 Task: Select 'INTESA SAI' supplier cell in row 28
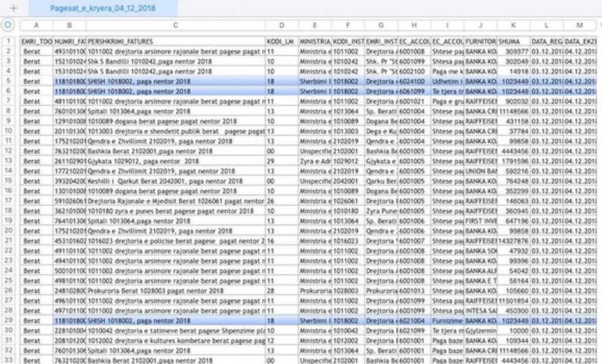point(480,311)
